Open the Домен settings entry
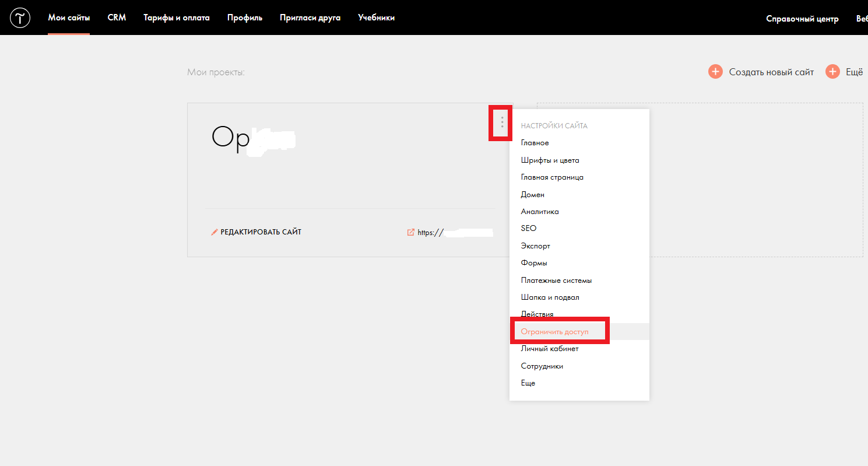Image resolution: width=868 pixels, height=466 pixels. [x=532, y=195]
